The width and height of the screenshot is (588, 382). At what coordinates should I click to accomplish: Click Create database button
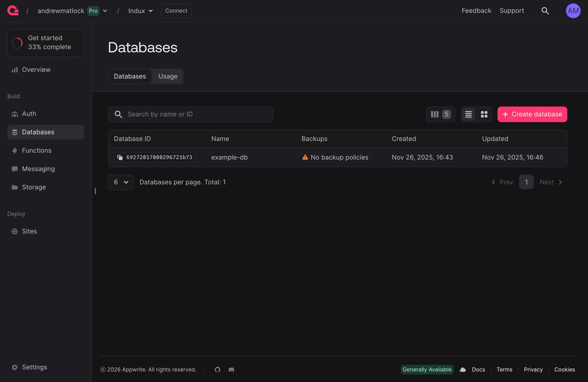(532, 114)
